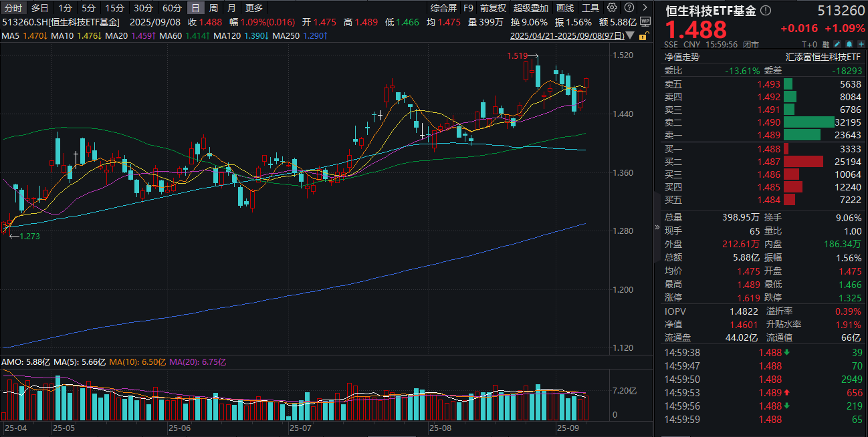Toggle 超级叠加 overlay mode

pos(531,8)
